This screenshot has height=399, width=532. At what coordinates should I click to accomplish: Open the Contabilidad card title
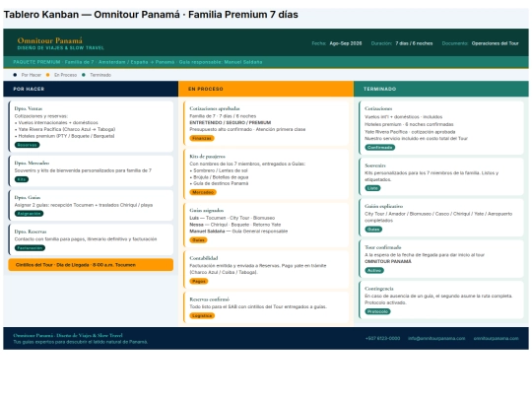204,258
